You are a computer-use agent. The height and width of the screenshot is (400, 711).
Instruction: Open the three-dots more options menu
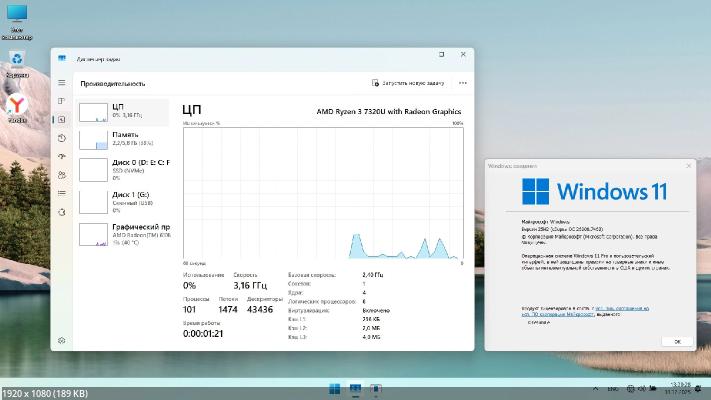pos(462,83)
